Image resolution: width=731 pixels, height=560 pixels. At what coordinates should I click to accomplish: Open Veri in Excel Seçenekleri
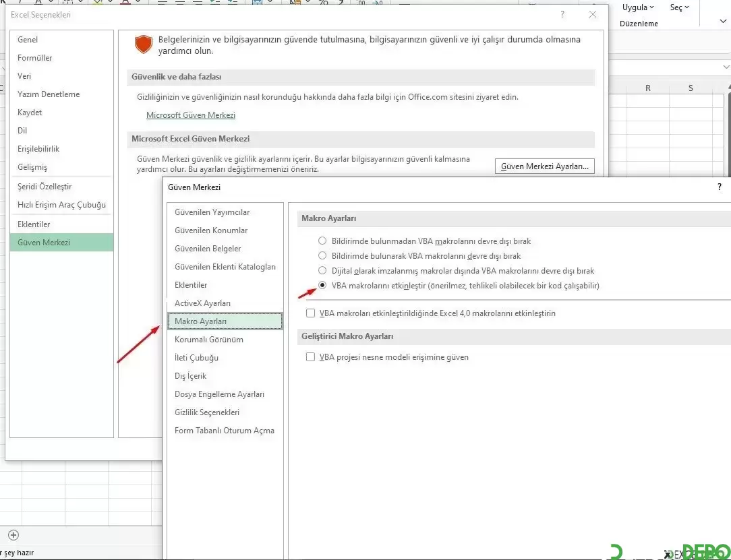(61, 76)
